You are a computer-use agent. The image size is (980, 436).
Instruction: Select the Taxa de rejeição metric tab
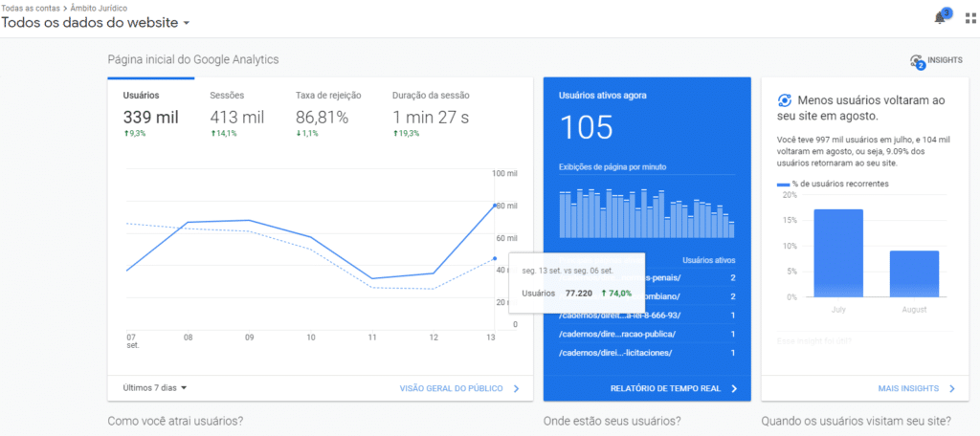click(x=329, y=116)
